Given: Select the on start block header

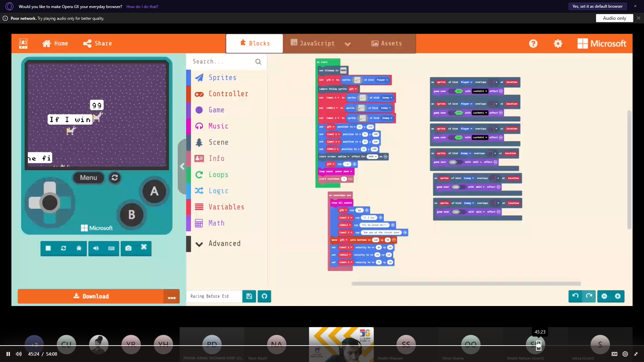Looking at the screenshot, I should coord(328,62).
